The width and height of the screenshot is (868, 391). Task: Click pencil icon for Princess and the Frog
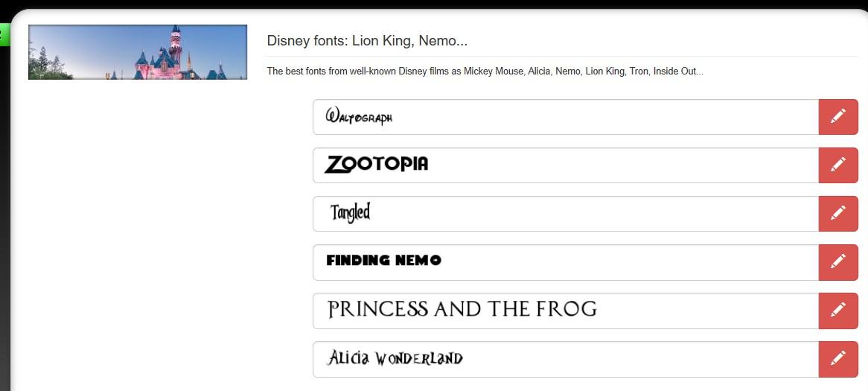click(x=837, y=310)
